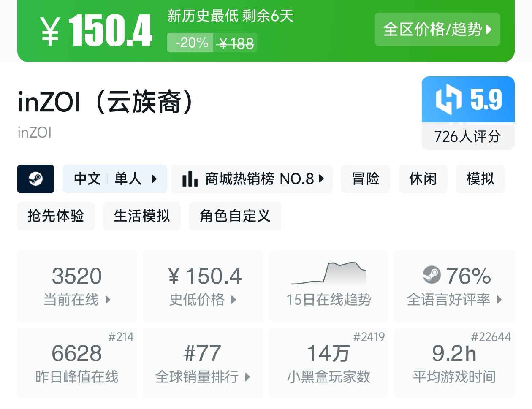Click the gray inZOI subtitle text
This screenshot has width=532, height=409.
[x=35, y=133]
